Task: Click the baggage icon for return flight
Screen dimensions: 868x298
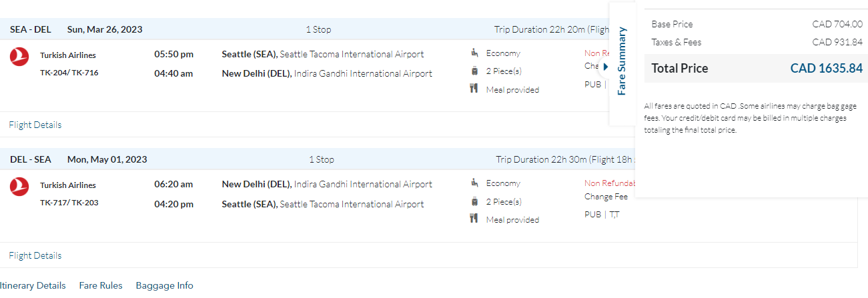Action: tap(474, 201)
